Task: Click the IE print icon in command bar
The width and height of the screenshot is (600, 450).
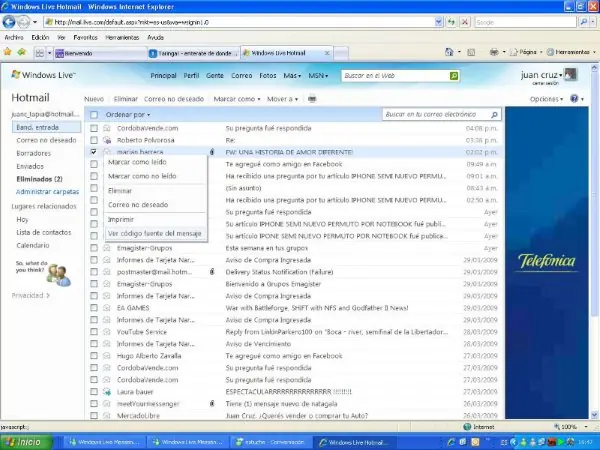Action: [x=494, y=52]
